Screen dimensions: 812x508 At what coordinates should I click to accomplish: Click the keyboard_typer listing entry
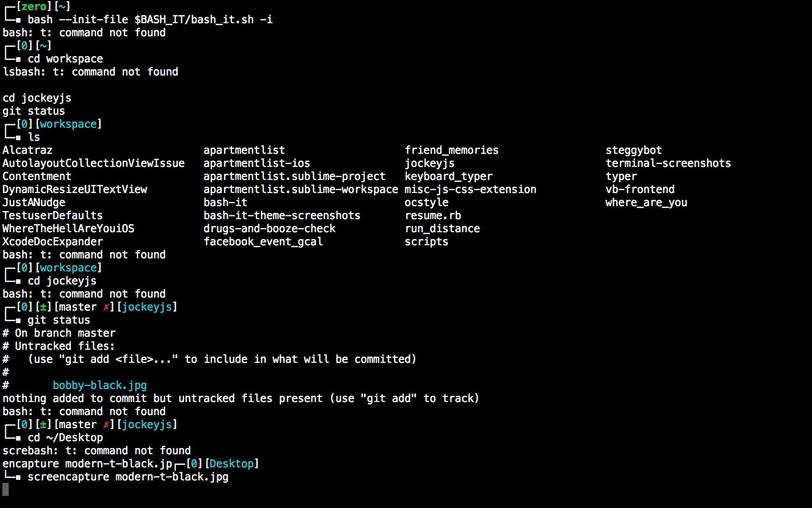point(449,177)
